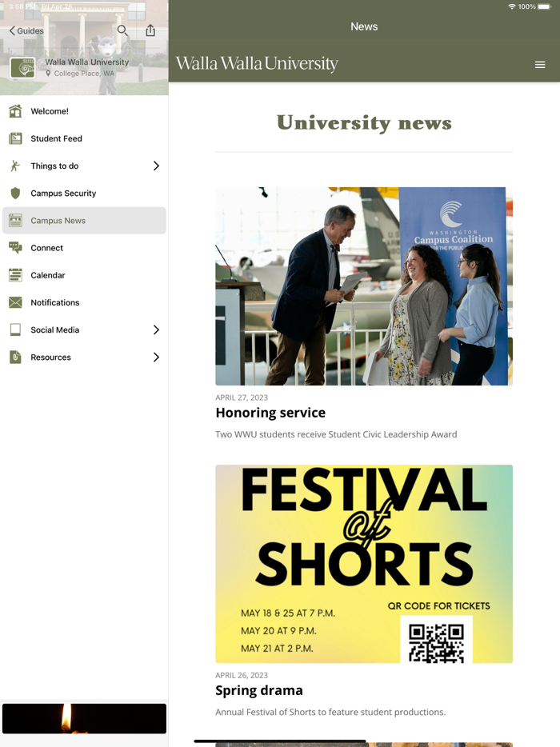Click the Student Civic Leadership Award summary text

point(336,434)
